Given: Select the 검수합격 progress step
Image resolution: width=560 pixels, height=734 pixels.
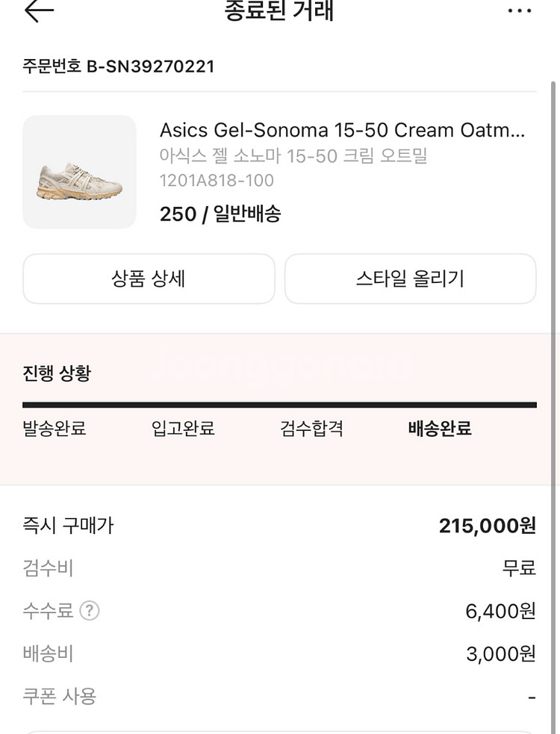Looking at the screenshot, I should (311, 429).
